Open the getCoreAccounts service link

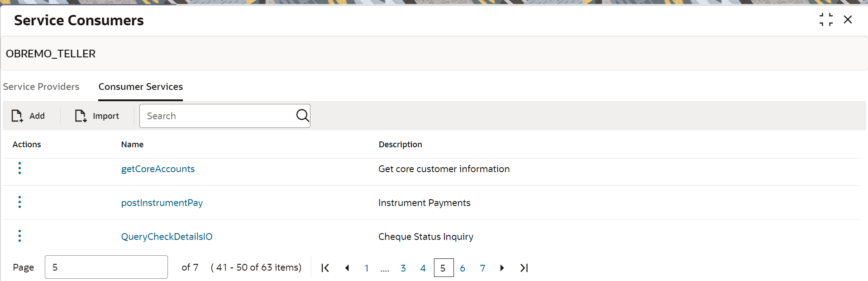coord(158,169)
